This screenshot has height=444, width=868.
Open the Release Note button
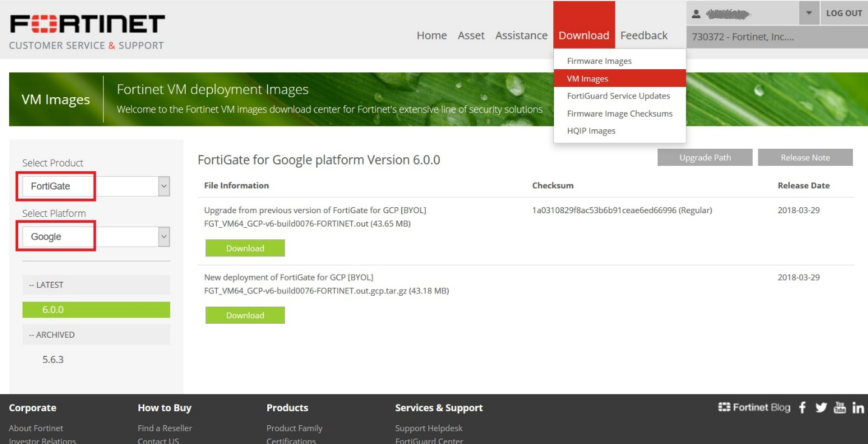pyautogui.click(x=805, y=157)
